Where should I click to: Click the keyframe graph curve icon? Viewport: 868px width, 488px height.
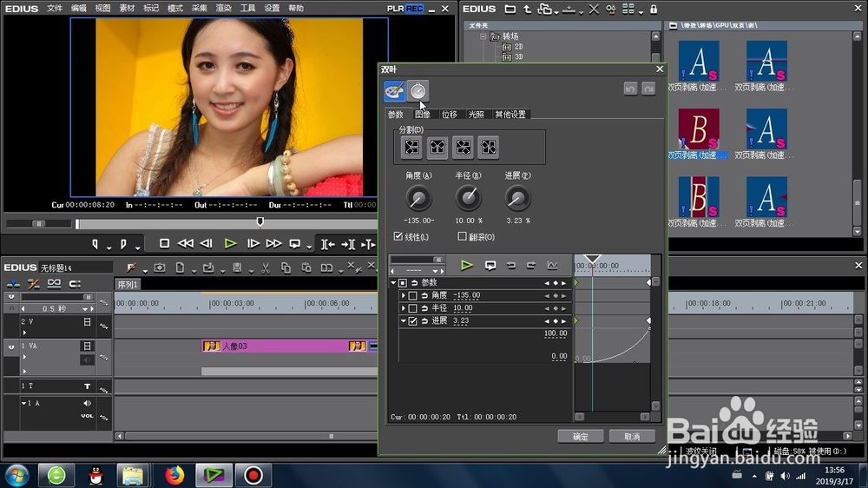pyautogui.click(x=552, y=266)
